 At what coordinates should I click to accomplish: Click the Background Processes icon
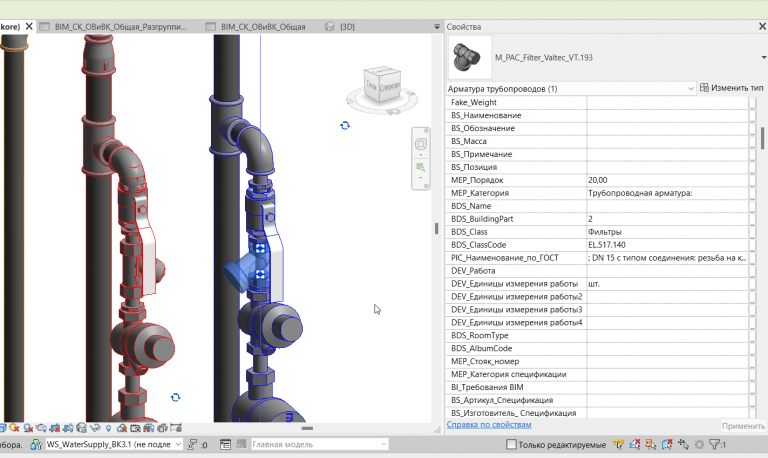pyautogui.click(x=699, y=444)
